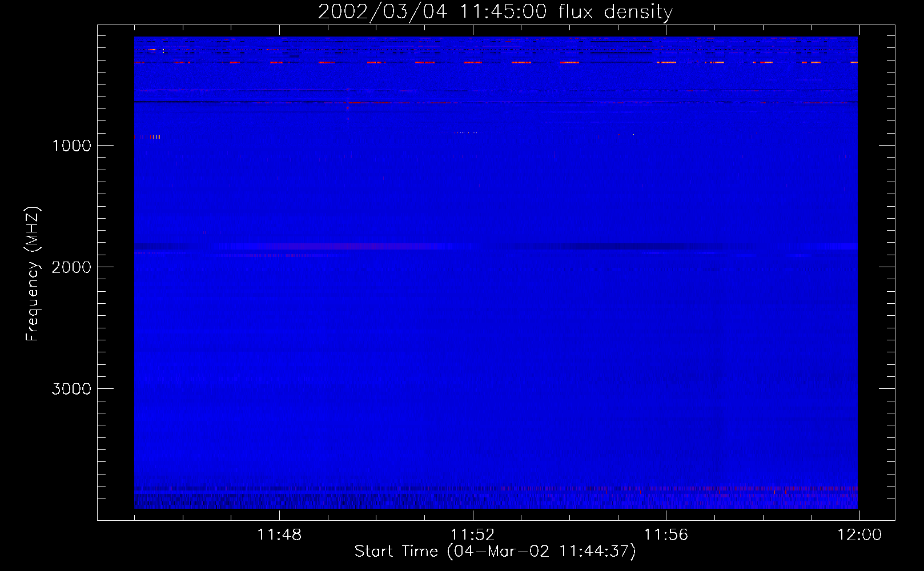Click the 11:48 time tick label
The width and height of the screenshot is (924, 571).
tap(279, 535)
